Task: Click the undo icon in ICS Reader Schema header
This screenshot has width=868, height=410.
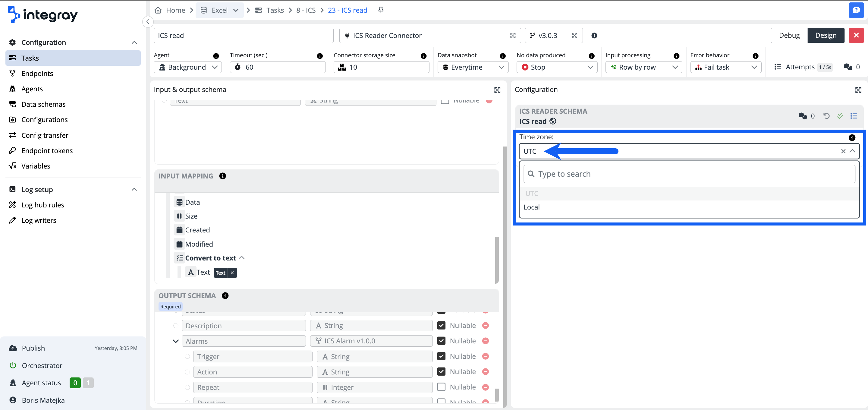Action: [x=826, y=116]
